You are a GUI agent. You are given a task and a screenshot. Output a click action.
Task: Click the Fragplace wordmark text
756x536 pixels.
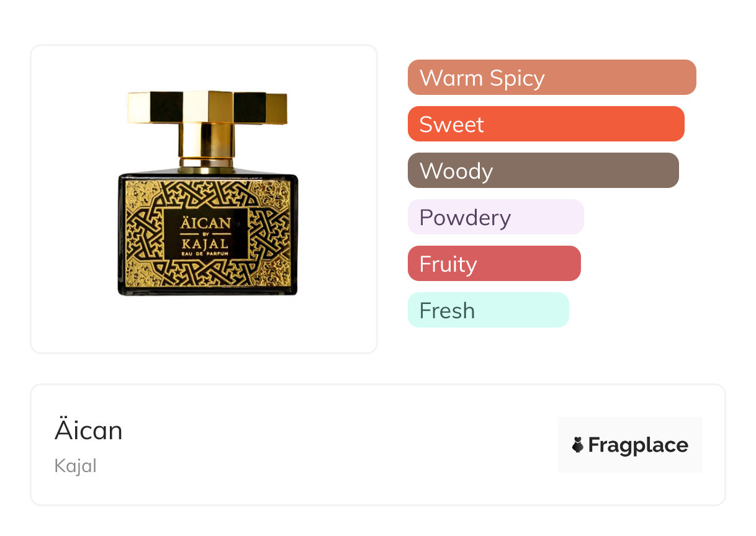tap(637, 445)
